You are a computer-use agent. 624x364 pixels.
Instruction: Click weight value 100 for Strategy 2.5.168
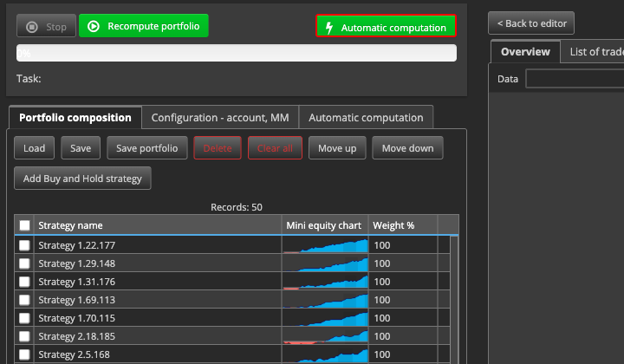tap(382, 354)
